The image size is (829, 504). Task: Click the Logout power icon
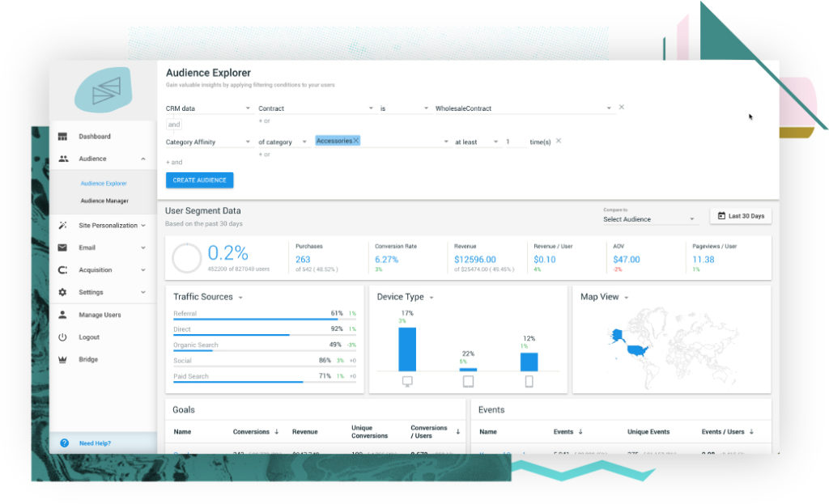click(62, 337)
